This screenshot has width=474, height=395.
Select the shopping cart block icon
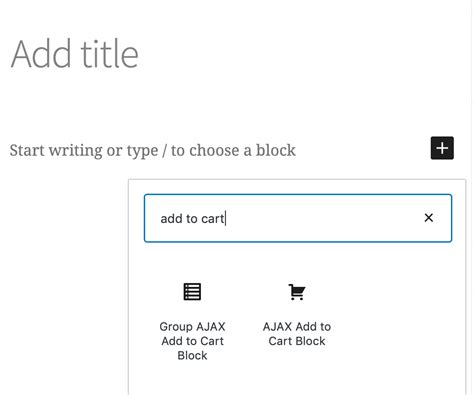297,292
